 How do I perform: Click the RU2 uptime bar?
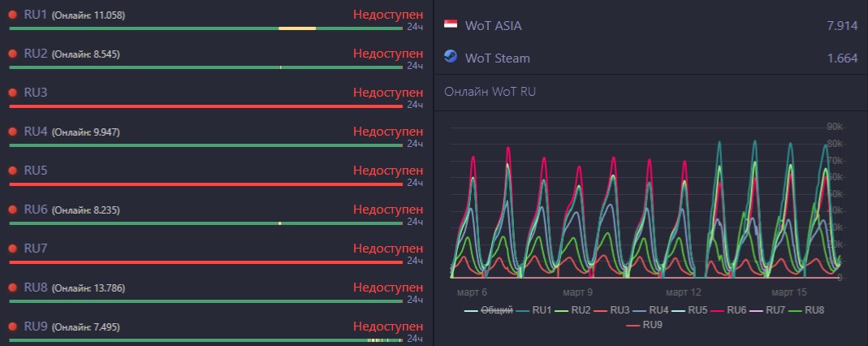pyautogui.click(x=206, y=67)
